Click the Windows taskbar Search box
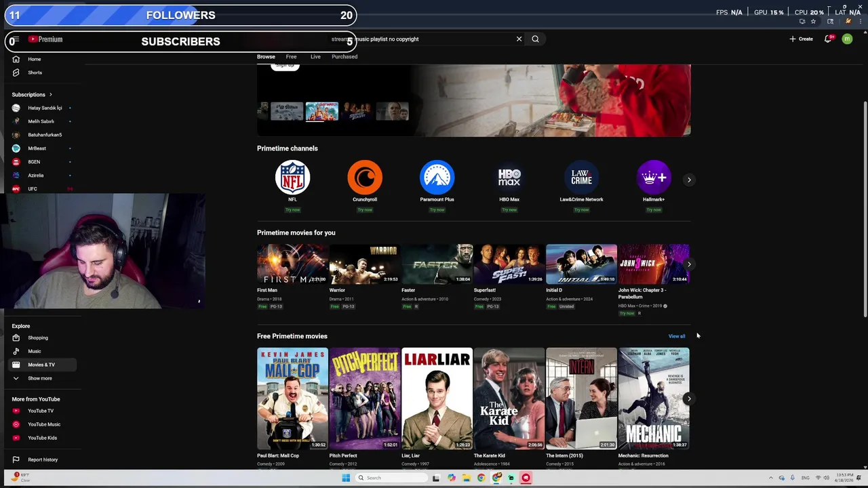868x488 pixels. [x=390, y=478]
